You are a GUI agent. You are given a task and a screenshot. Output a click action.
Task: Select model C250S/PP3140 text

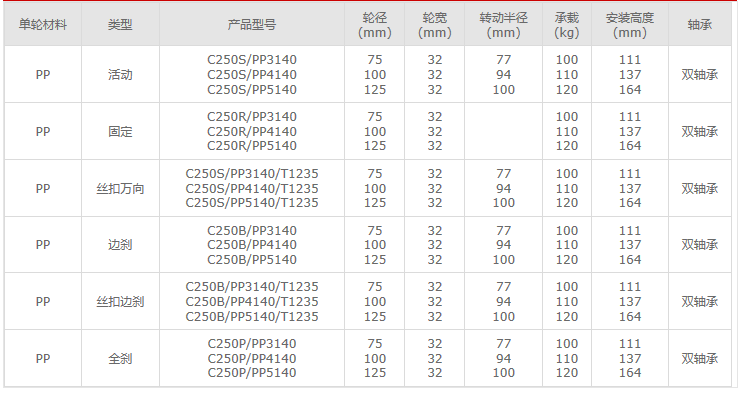[x=252, y=60]
